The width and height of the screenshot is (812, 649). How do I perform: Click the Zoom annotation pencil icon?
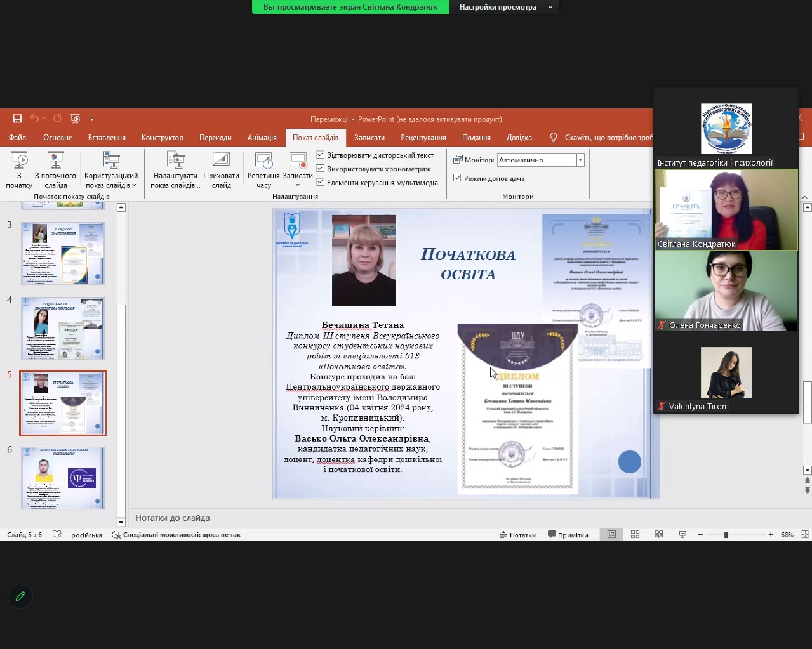click(x=20, y=596)
